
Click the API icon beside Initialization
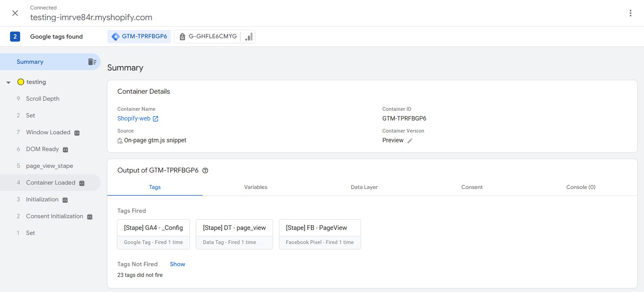tap(65, 200)
